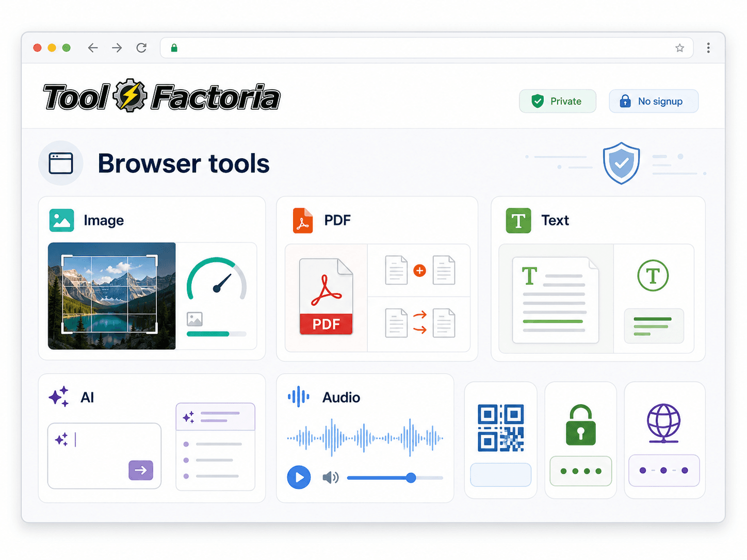This screenshot has width=747, height=560.
Task: Click the text document page illustration
Action: point(556,300)
